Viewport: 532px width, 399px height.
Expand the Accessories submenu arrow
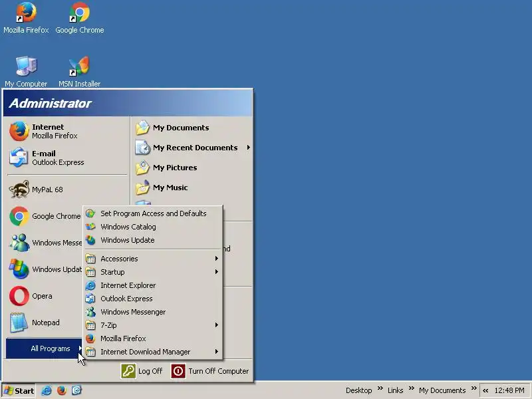(217, 259)
